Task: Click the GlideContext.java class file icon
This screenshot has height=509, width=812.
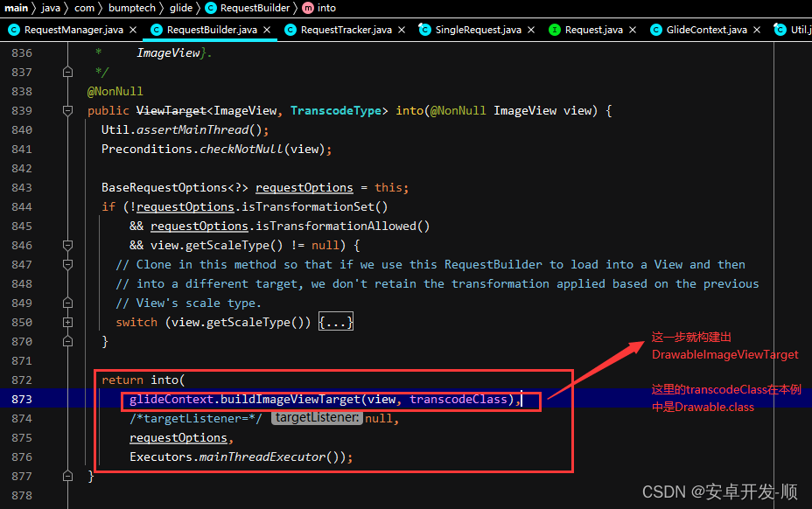Action: click(x=656, y=30)
